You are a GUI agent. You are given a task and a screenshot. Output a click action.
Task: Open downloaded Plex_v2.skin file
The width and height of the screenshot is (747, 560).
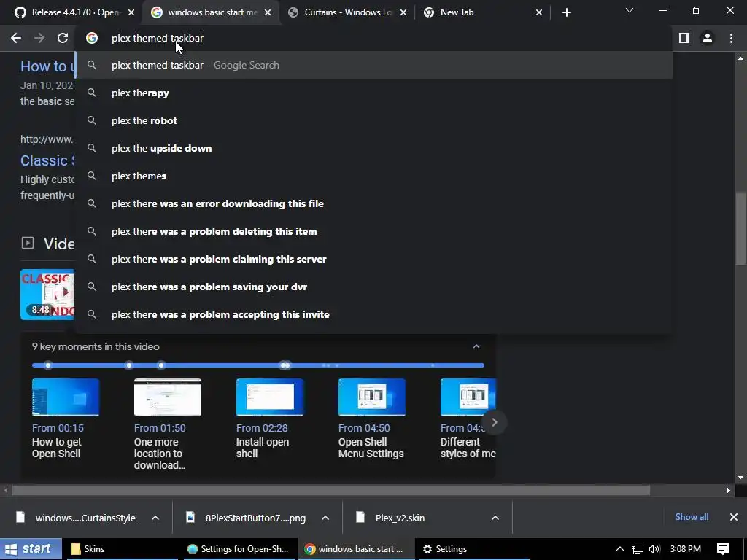point(391,518)
